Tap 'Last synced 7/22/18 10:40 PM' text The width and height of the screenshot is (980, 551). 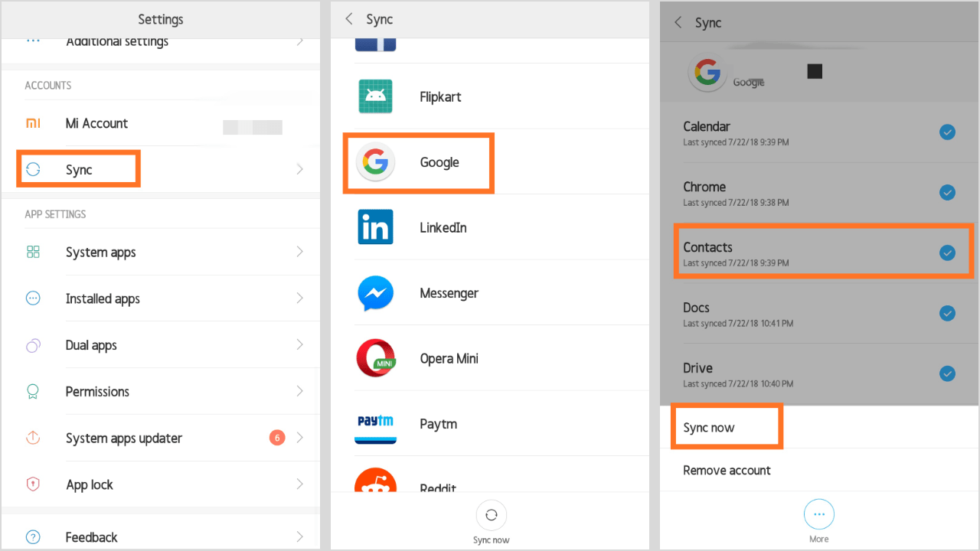[738, 384]
